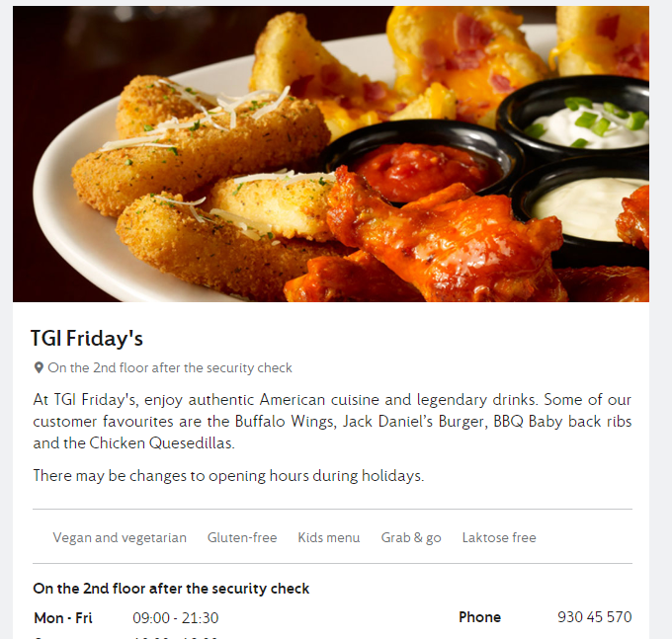Image resolution: width=672 pixels, height=639 pixels.
Task: Click the location pin icon under the title
Action: (x=39, y=368)
